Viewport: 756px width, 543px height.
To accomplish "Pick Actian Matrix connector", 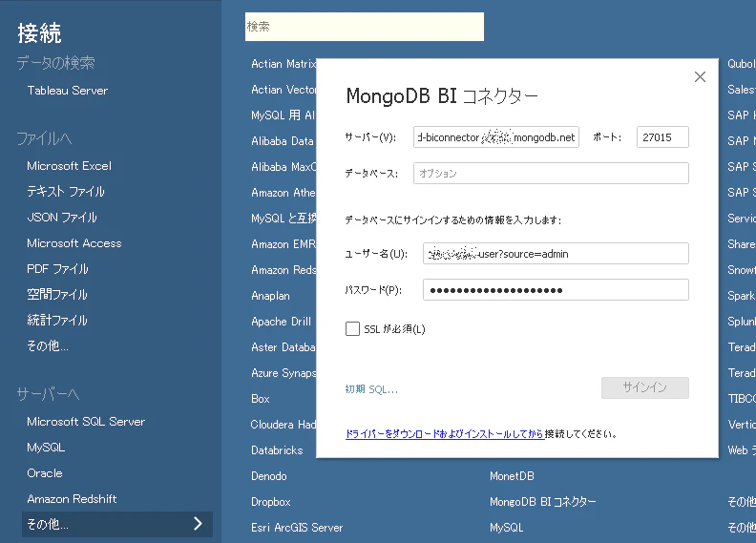I will pos(283,64).
